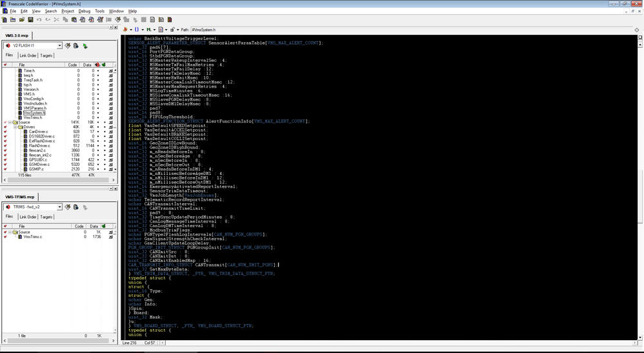
Task: Open target settings for TRIMS - fwd_v2
Action: click(68, 207)
